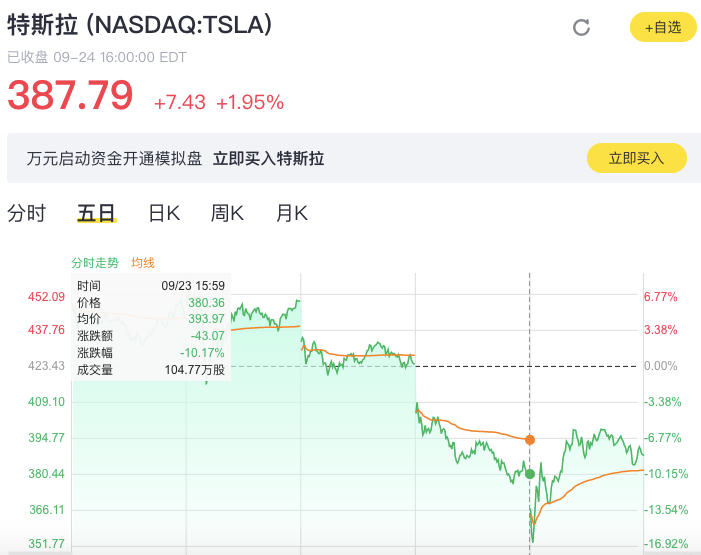The width and height of the screenshot is (701, 555).
Task: Open the 立即买入特斯拉 promo link
Action: click(x=268, y=158)
